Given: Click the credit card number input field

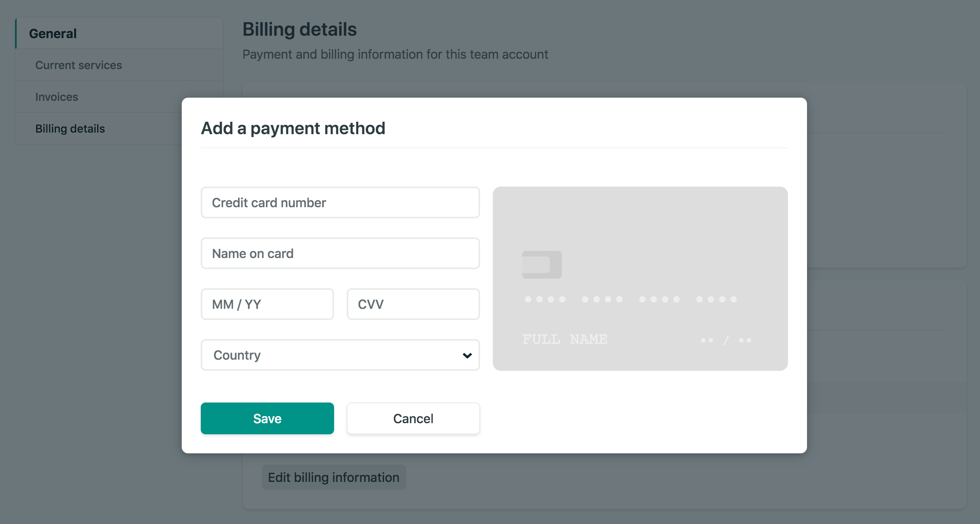Looking at the screenshot, I should (x=340, y=202).
